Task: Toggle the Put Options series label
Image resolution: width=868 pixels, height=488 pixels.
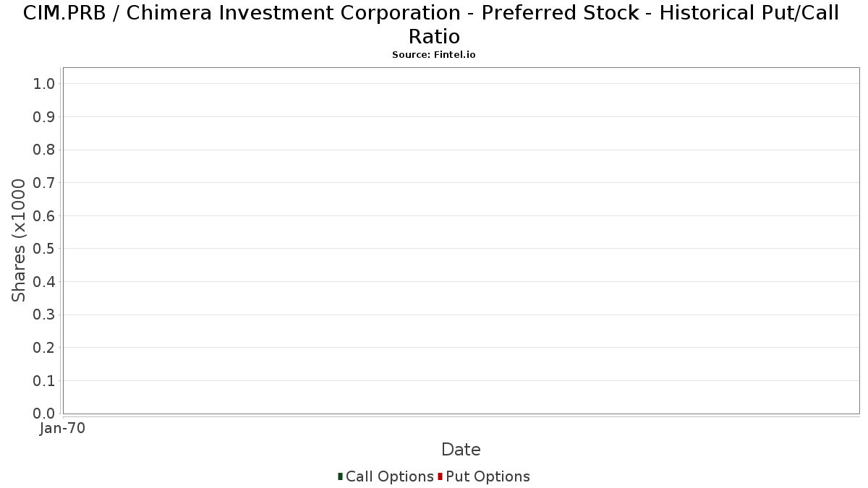Action: tap(488, 476)
